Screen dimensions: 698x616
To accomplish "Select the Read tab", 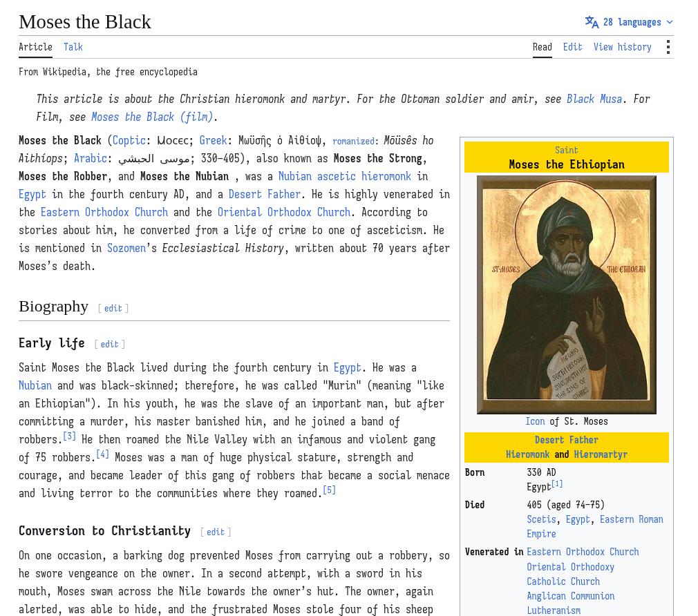I will pyautogui.click(x=543, y=47).
